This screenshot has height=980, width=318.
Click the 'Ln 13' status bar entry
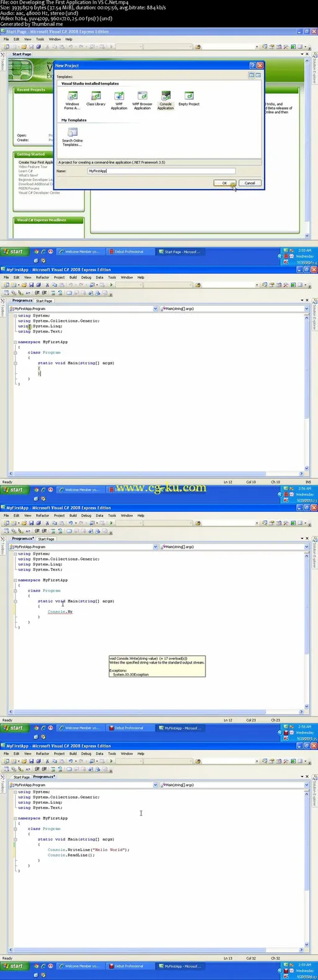click(x=228, y=958)
